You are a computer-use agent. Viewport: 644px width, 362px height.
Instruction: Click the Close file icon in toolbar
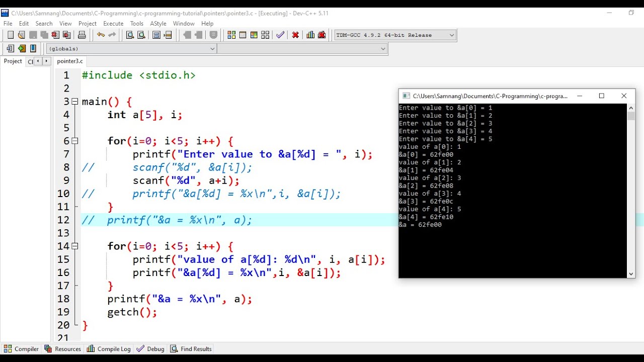pos(55,35)
